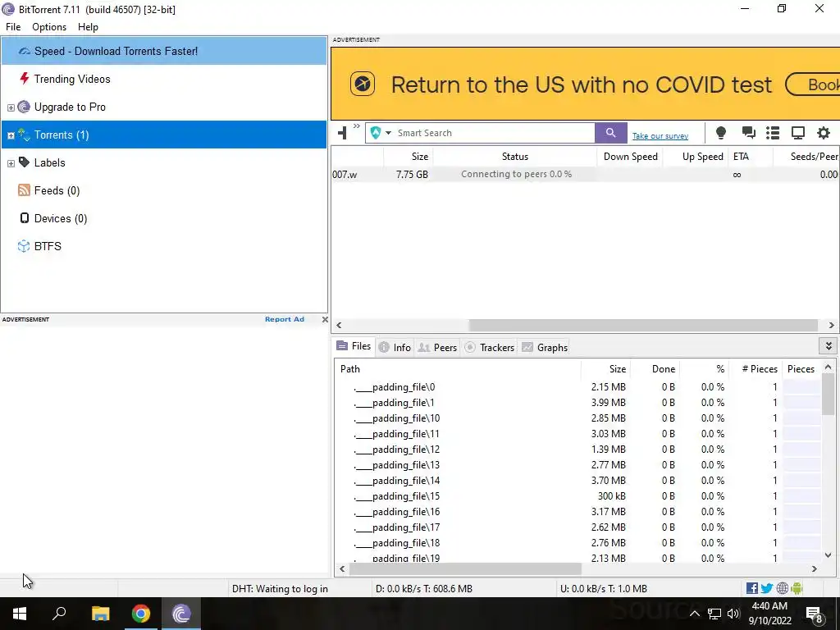Click the list view icon in toolbar
The width and height of the screenshot is (840, 630).
[773, 133]
